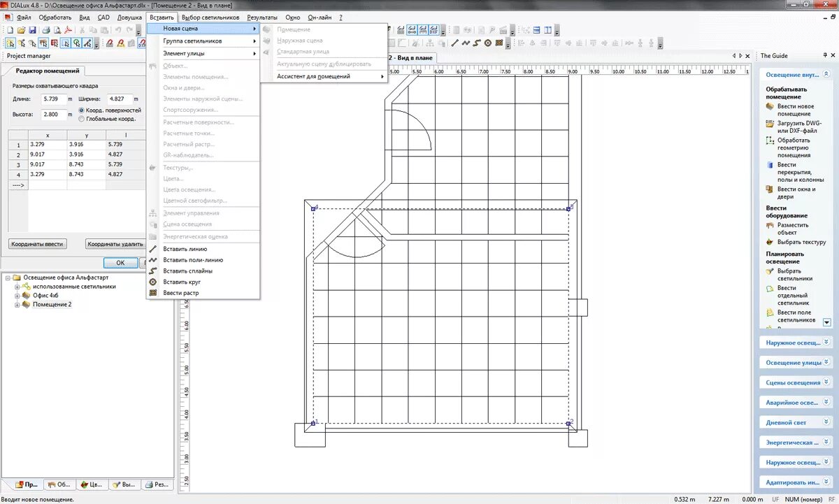Choose 'Ввести растр' menu item
839x504 pixels.
[x=203, y=293]
